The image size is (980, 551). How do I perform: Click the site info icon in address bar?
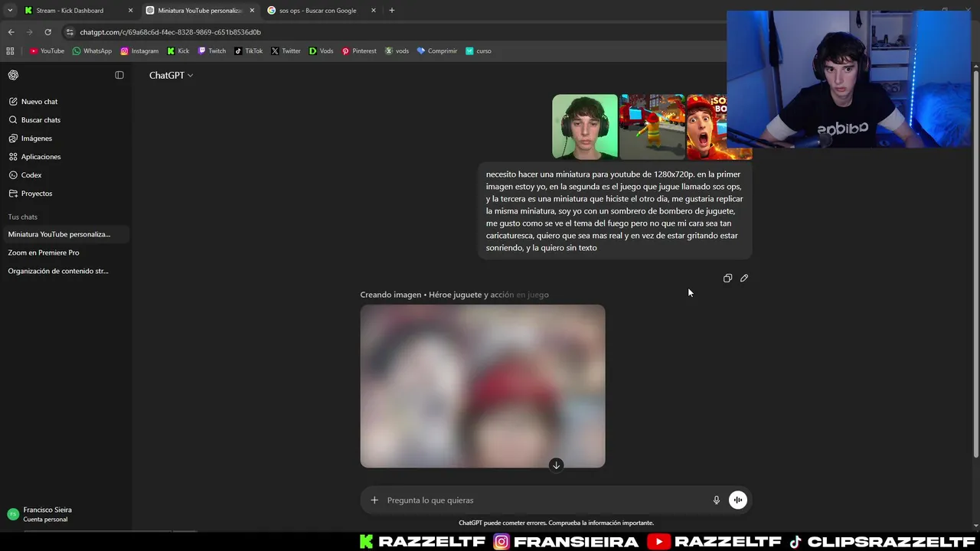(x=70, y=32)
